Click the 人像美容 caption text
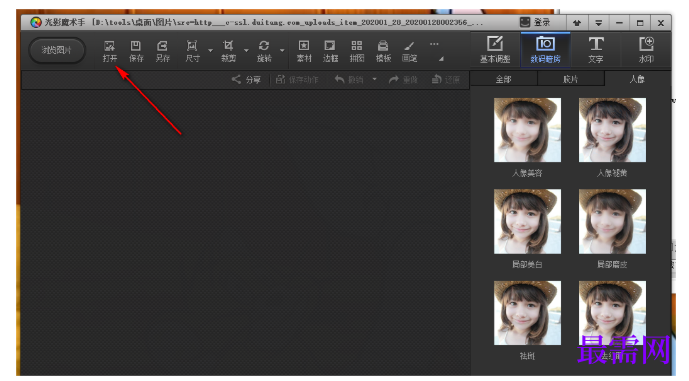 coord(527,173)
